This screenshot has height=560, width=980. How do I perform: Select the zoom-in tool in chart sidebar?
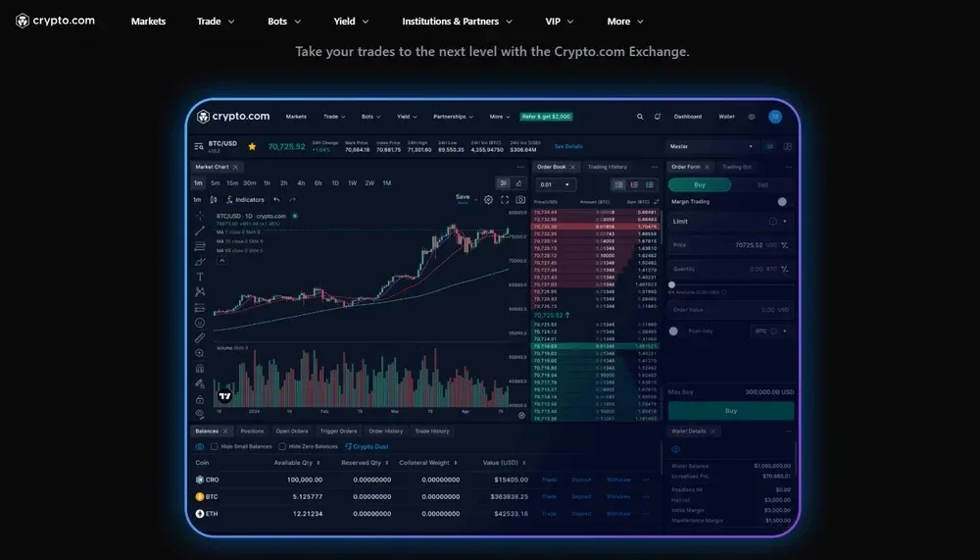pyautogui.click(x=199, y=353)
